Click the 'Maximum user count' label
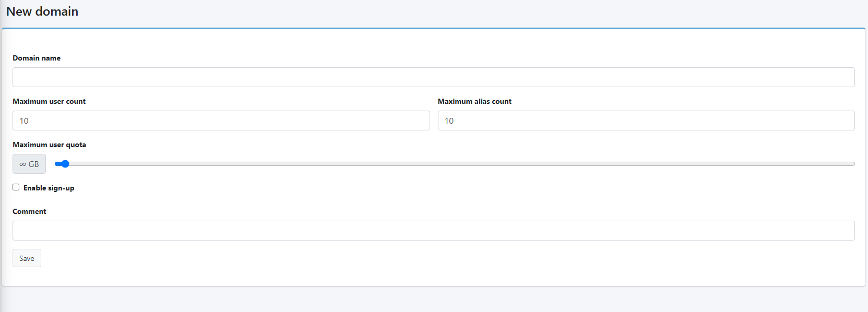The width and height of the screenshot is (868, 312). (x=49, y=101)
